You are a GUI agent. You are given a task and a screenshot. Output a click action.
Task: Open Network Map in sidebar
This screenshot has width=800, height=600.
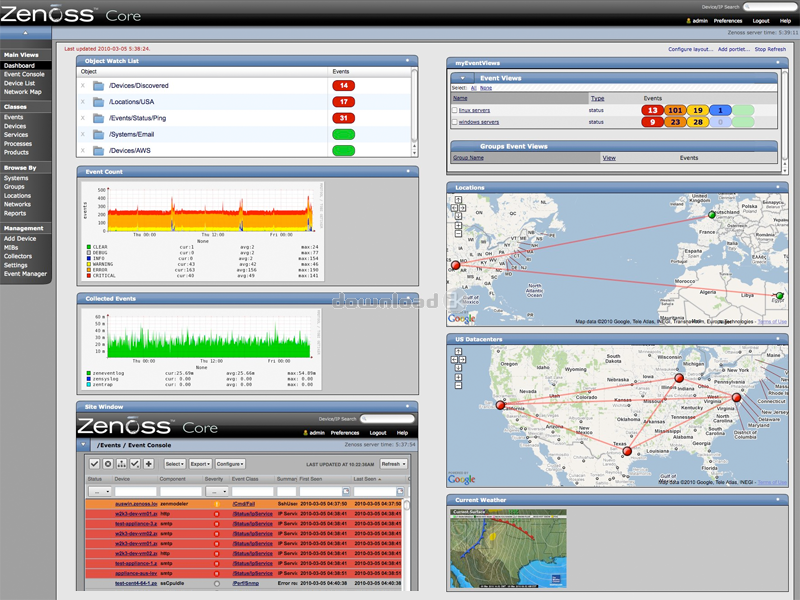(22, 92)
